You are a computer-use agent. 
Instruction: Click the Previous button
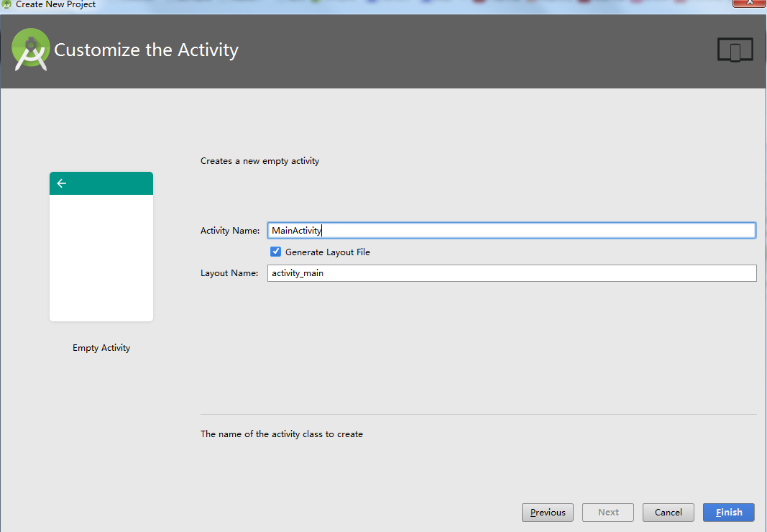[547, 513]
